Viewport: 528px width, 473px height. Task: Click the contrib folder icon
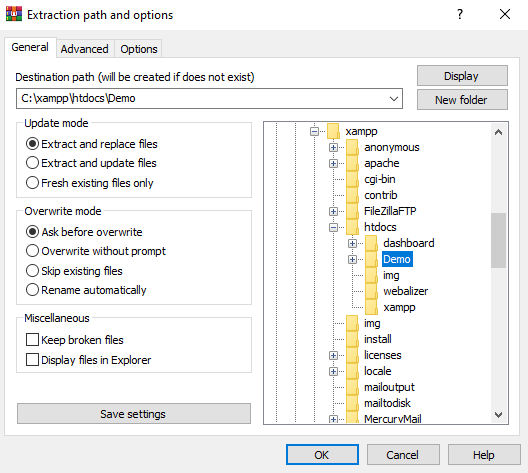point(352,195)
